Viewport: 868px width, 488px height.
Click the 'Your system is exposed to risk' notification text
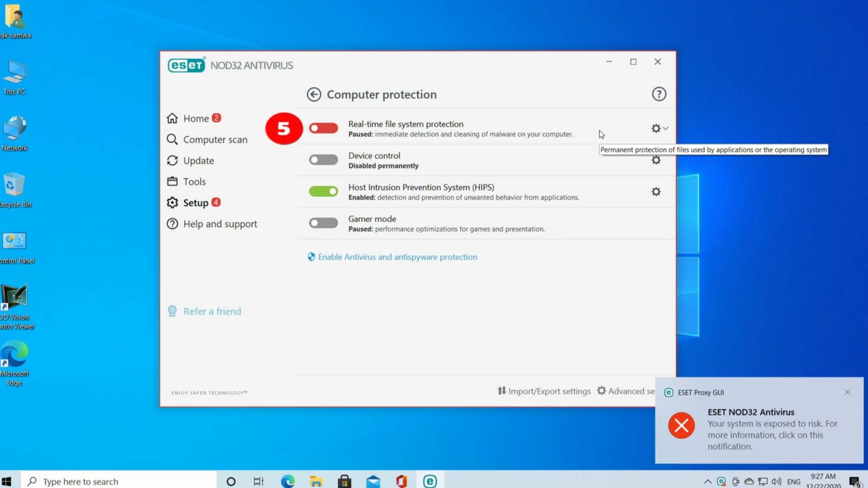click(773, 435)
